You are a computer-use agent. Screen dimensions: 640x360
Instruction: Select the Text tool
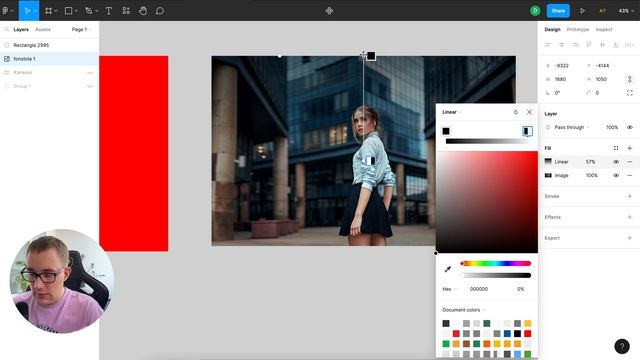click(x=109, y=11)
